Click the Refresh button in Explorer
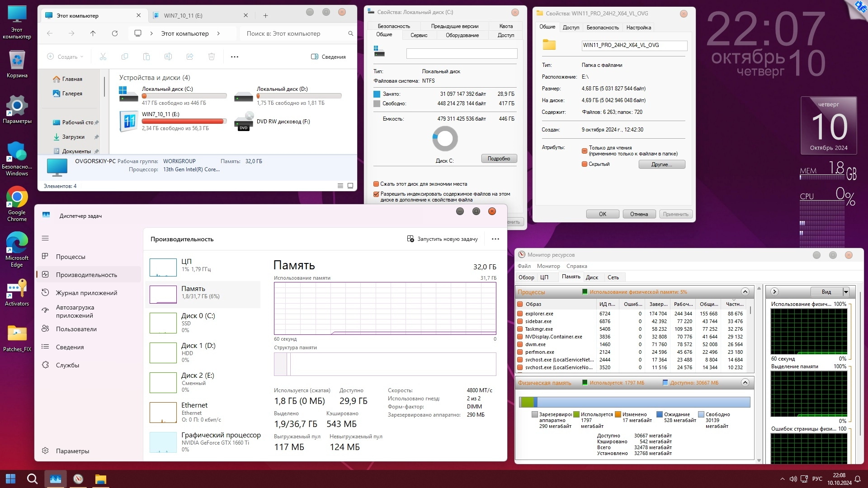The image size is (868, 488). click(x=115, y=33)
